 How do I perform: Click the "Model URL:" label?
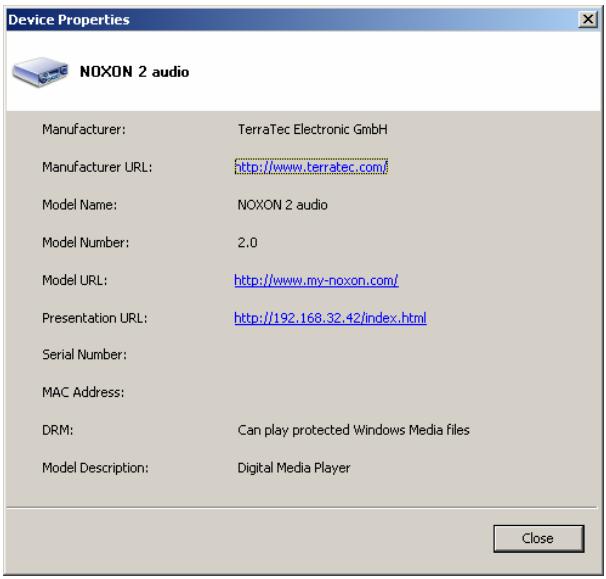click(x=75, y=280)
